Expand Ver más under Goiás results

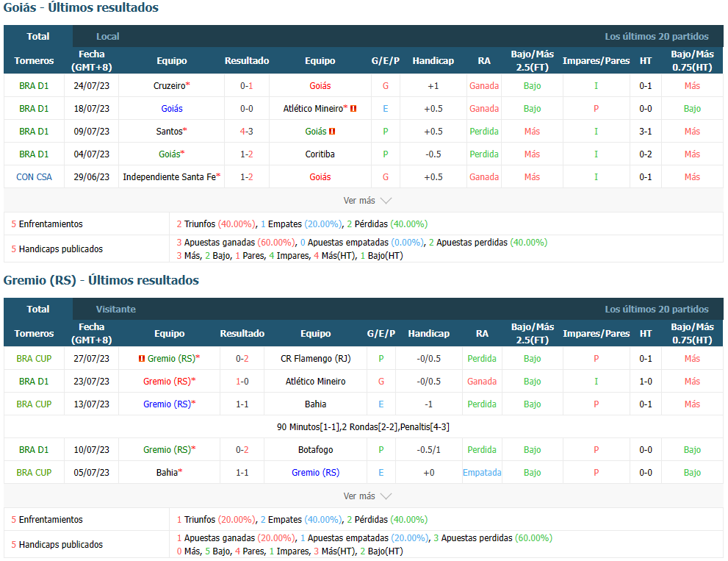point(367,200)
